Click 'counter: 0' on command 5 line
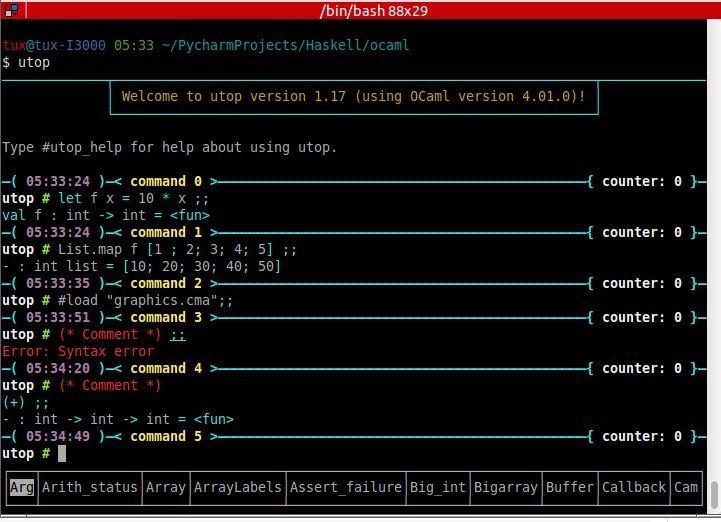Viewport: 721px width, 522px height. [x=642, y=437]
